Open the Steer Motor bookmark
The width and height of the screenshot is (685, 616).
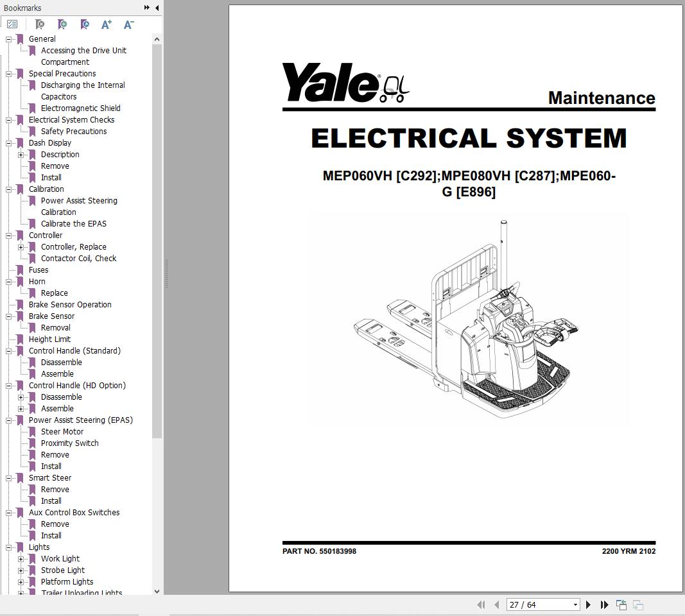point(62,432)
